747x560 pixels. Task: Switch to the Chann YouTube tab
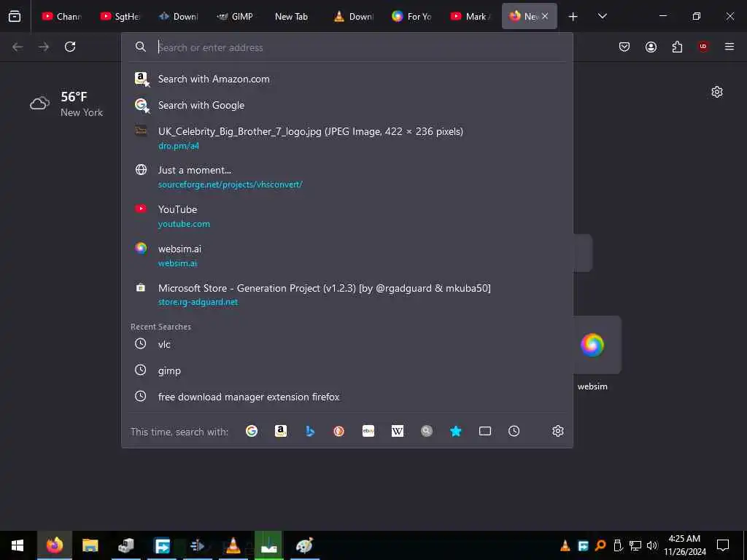[63, 16]
